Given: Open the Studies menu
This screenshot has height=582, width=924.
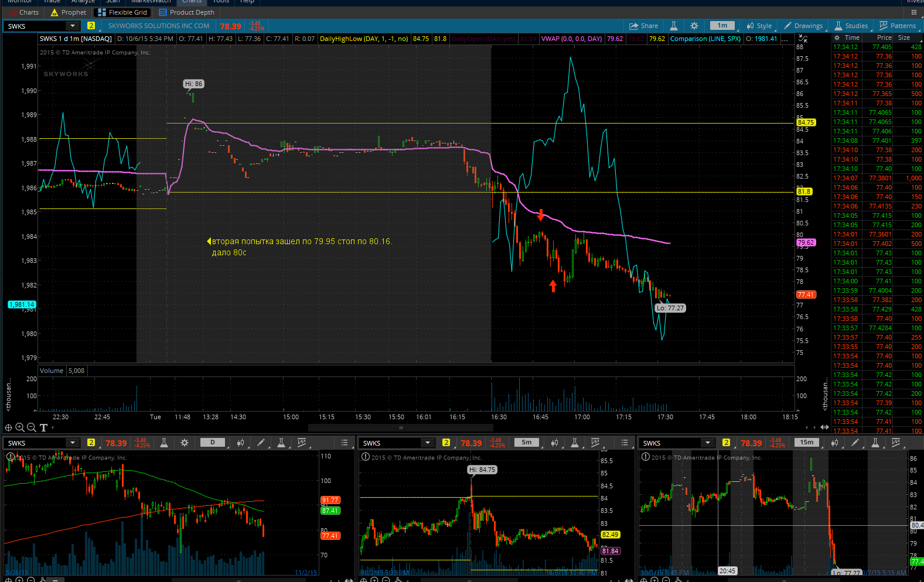Looking at the screenshot, I should pyautogui.click(x=851, y=26).
